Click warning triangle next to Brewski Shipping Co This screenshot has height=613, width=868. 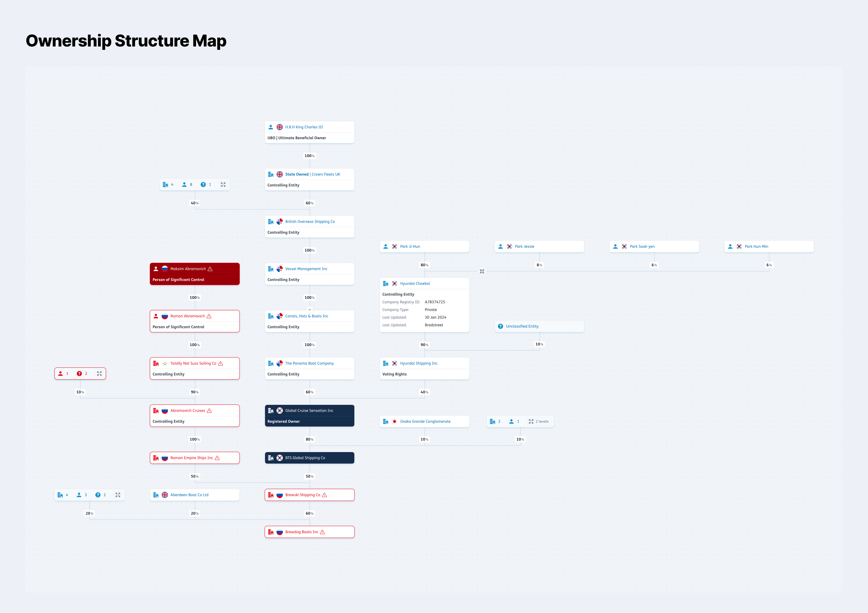[x=324, y=495]
